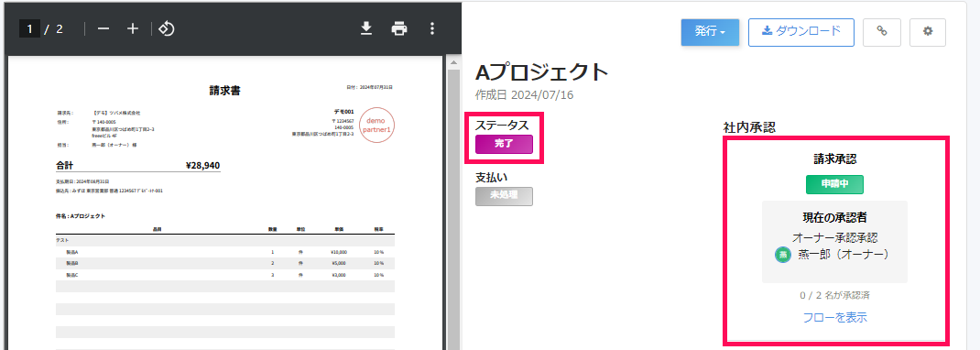Click the Aプロジェクト title
980x350 pixels.
tap(542, 73)
